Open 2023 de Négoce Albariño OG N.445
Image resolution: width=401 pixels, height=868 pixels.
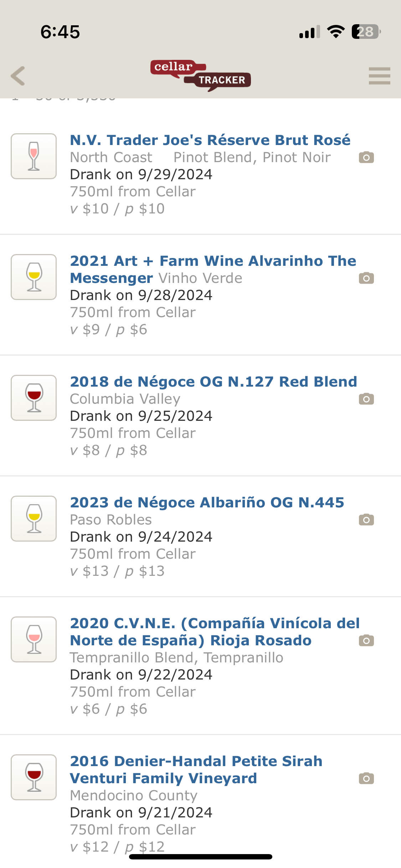[x=207, y=502]
